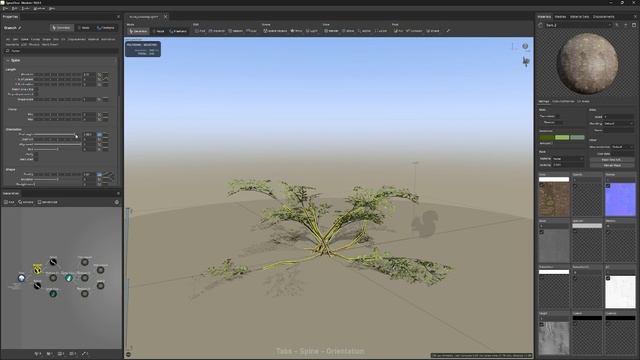Click the Node mode toolbar button
Viewport: 640px width, 360px height.
click(158, 31)
